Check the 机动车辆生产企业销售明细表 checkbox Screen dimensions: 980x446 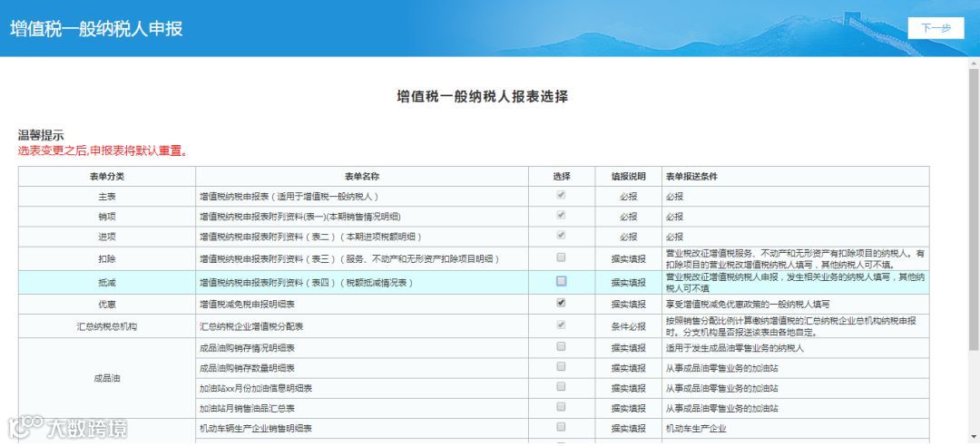(561, 427)
